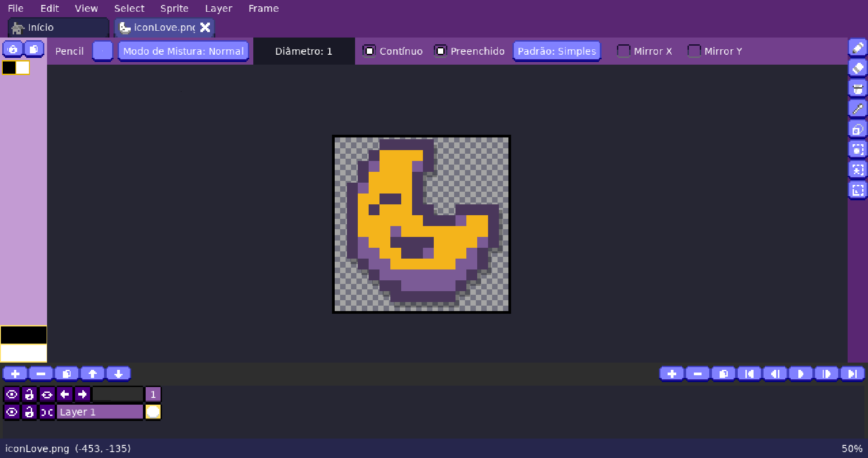Open the Layer menu
868x458 pixels.
click(x=219, y=9)
